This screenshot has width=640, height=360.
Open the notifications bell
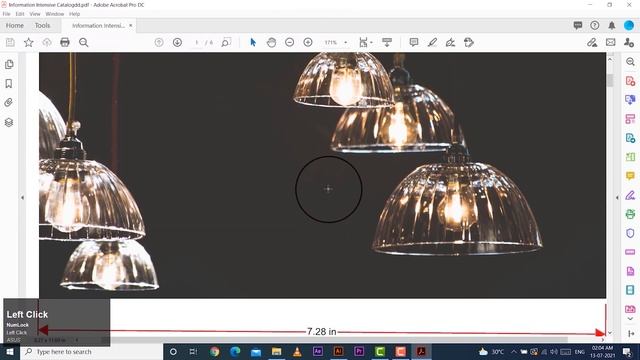point(611,25)
